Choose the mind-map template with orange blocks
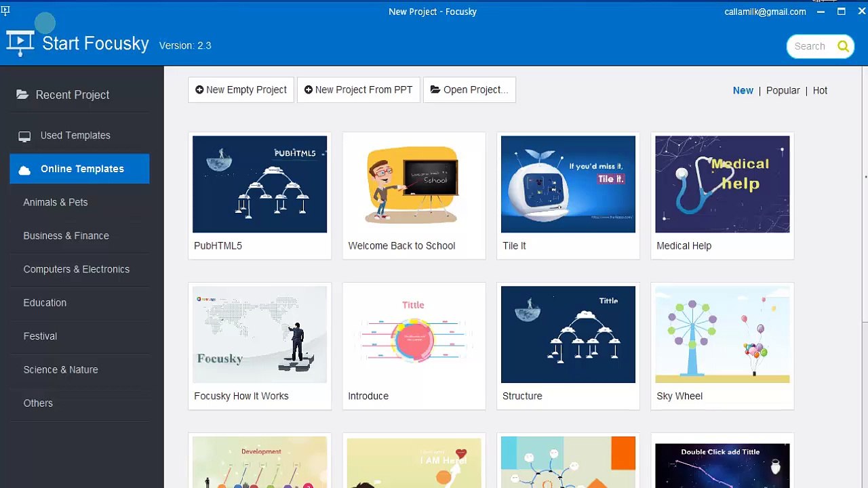The height and width of the screenshot is (488, 868). coord(568,462)
